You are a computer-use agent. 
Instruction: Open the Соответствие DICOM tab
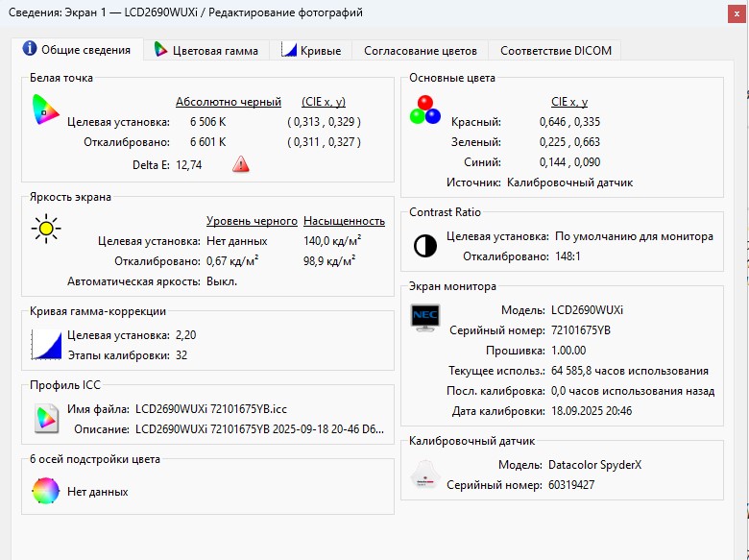pos(555,51)
